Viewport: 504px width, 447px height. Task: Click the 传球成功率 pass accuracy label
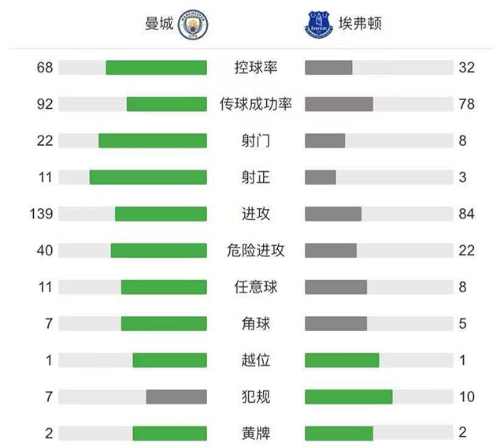(x=256, y=104)
